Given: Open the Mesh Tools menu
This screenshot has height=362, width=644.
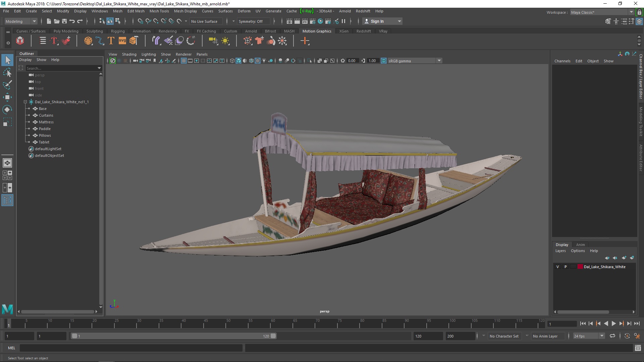Looking at the screenshot, I should [x=159, y=11].
